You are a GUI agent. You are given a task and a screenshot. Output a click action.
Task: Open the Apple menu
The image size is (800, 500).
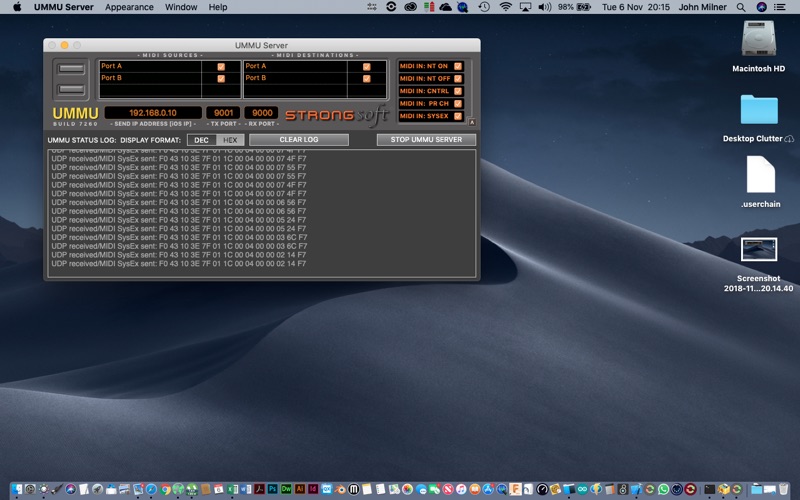[17, 7]
